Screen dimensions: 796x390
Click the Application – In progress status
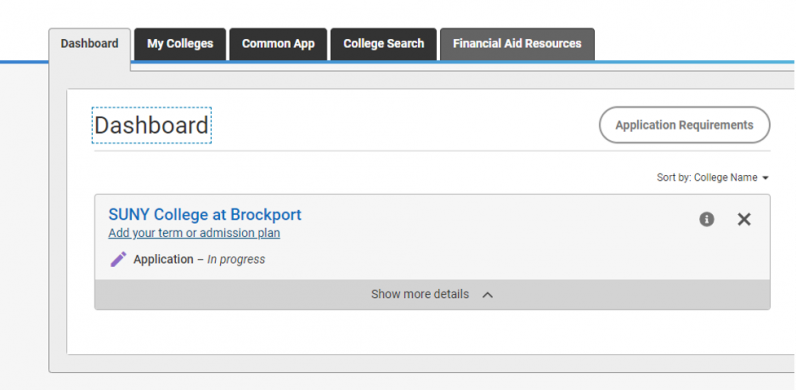[x=199, y=259]
